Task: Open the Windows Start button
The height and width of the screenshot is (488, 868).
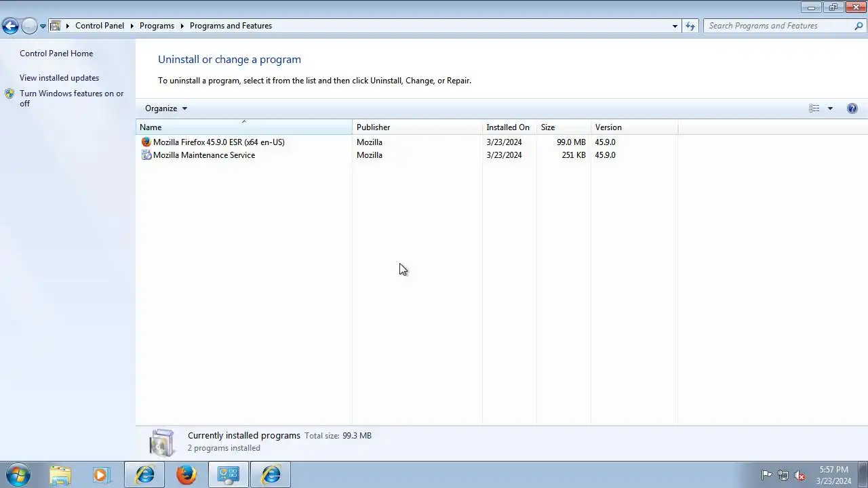Action: [x=18, y=475]
